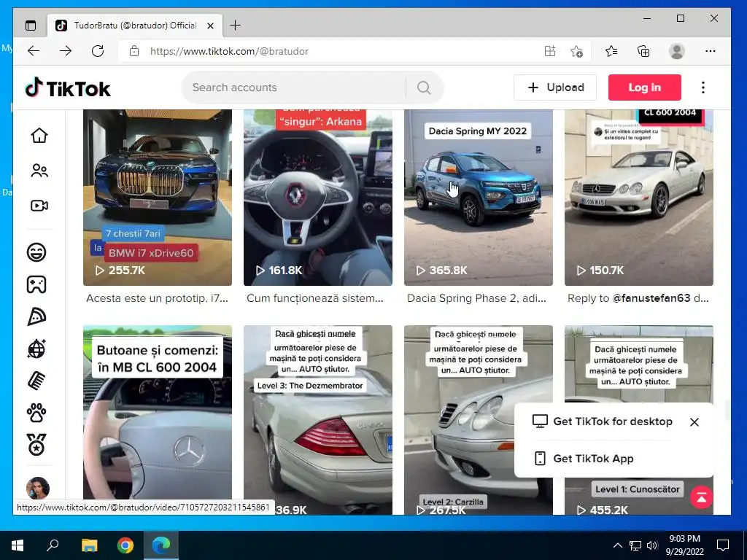This screenshot has width=747, height=560.
Task: Open the CL 600 2004 exterior video
Action: click(639, 198)
